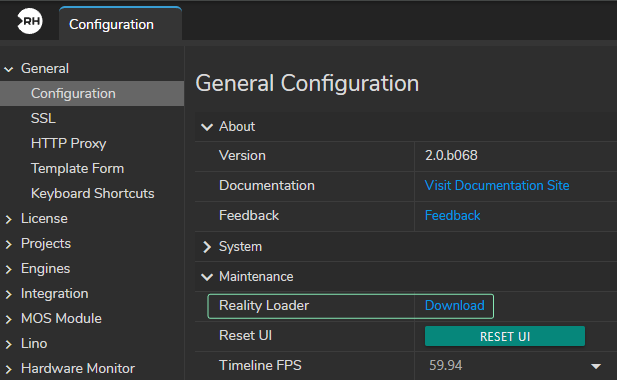Screen dimensions: 617x380
Task: Select MOS Module label in sidebar
Action: [61, 319]
